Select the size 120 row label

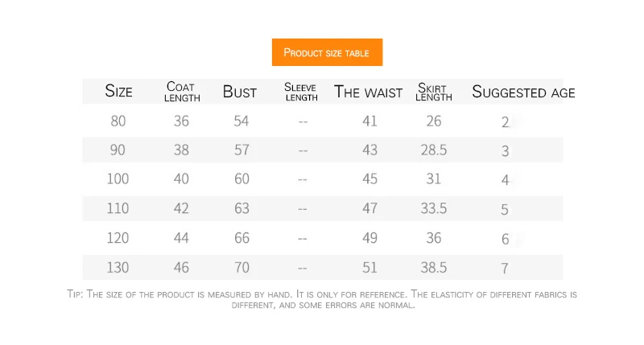118,238
